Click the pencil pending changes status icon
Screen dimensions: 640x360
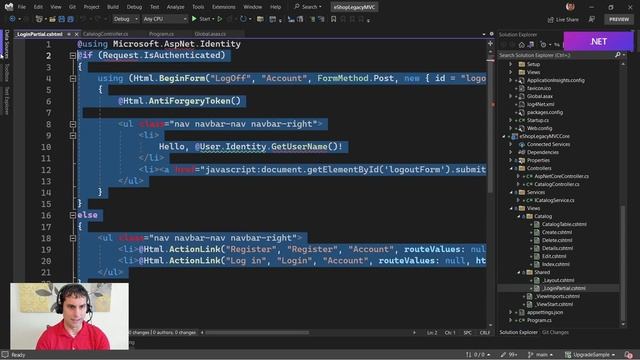pyautogui.click(x=503, y=355)
